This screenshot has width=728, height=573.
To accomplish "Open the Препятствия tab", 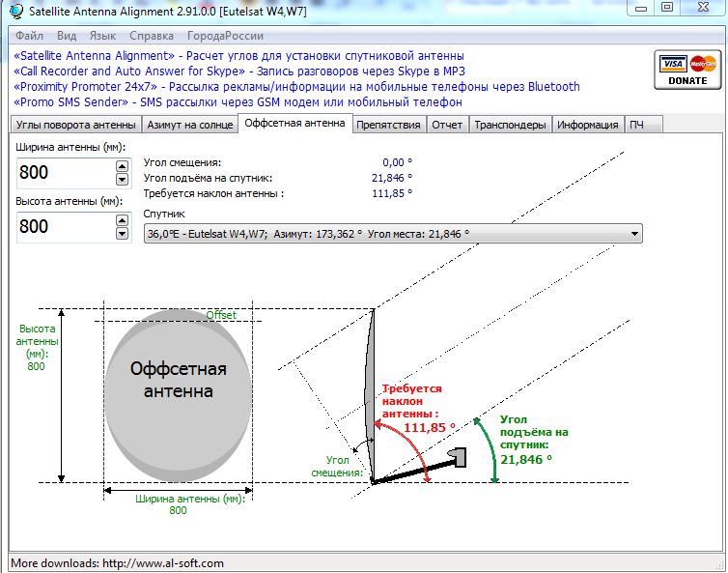I will [x=388, y=125].
